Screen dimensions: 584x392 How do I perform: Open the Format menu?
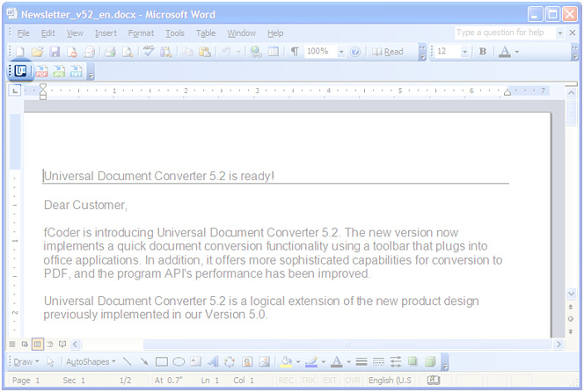click(141, 33)
